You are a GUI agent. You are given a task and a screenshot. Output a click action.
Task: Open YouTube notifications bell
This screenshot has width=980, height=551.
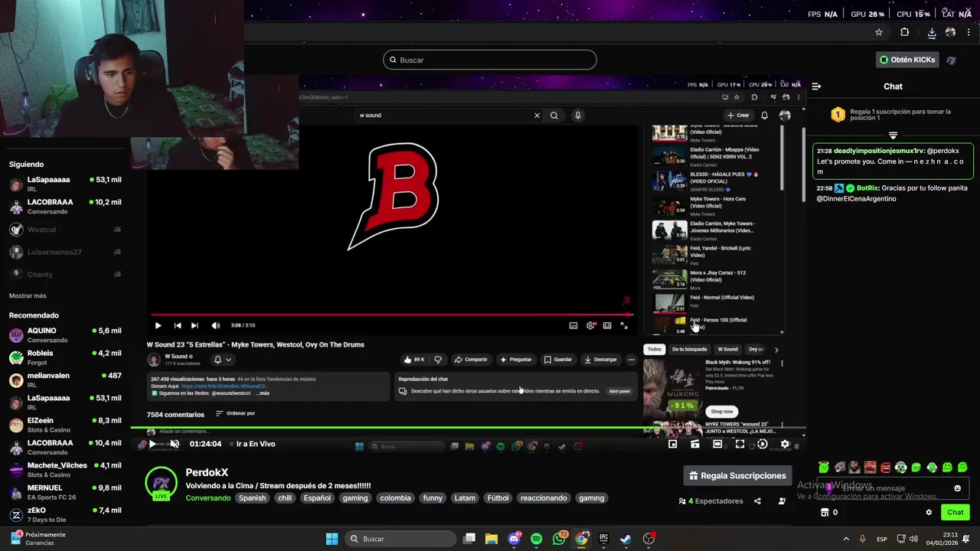point(764,116)
